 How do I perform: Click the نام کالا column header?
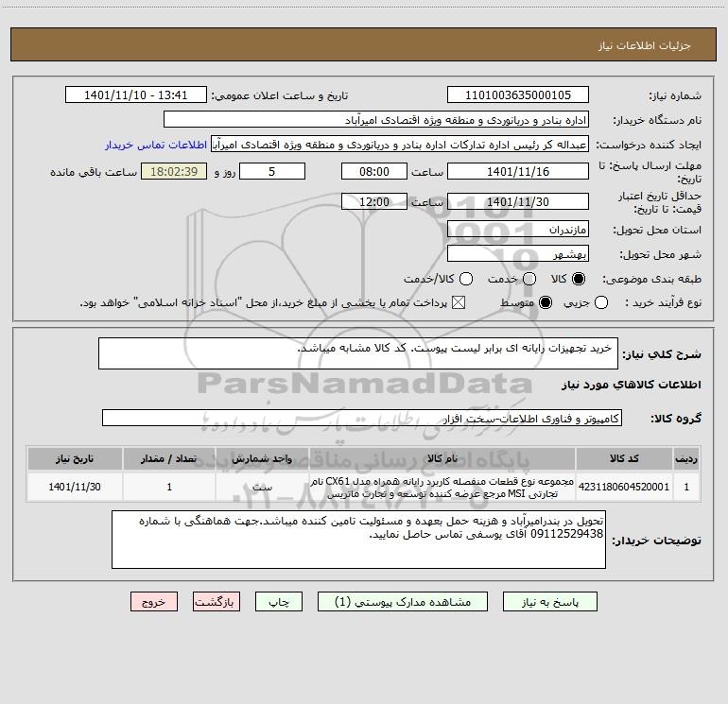tap(442, 458)
